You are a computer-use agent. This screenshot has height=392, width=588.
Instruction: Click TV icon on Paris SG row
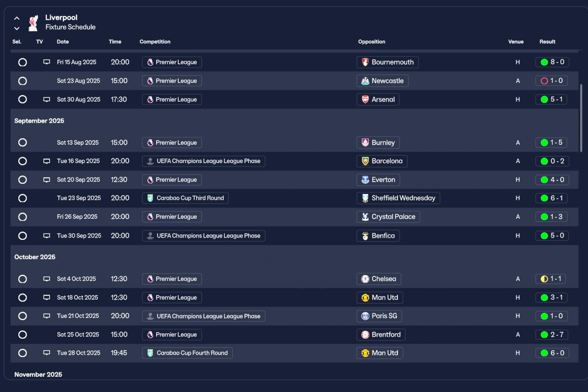coord(46,316)
